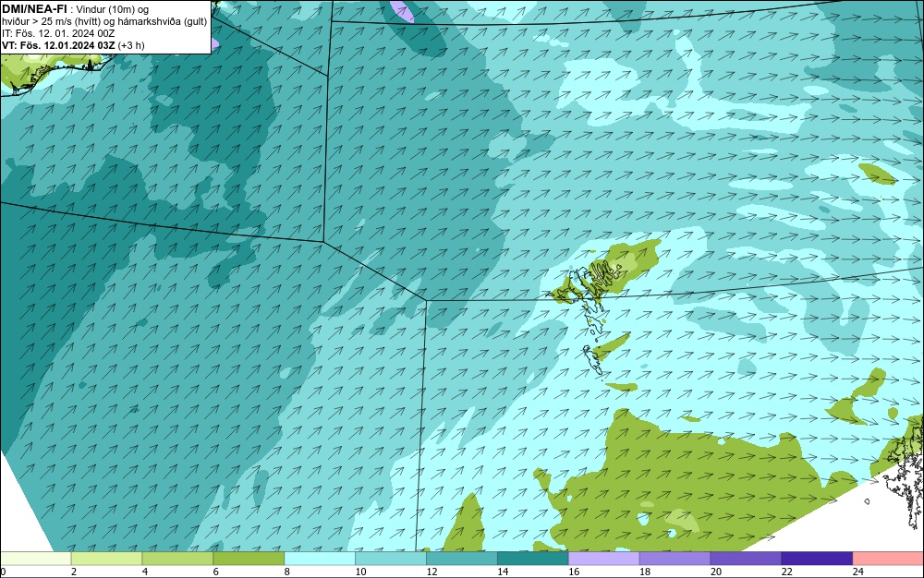Viewport: 924px width, 578px height.
Task: Click the olive green 6–8 m/s legend swatch
Action: click(249, 558)
